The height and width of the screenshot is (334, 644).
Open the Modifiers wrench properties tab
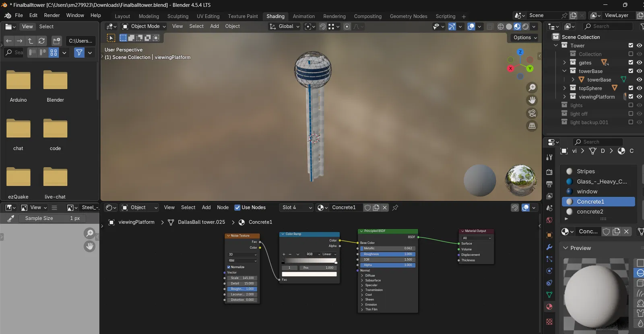(x=549, y=247)
